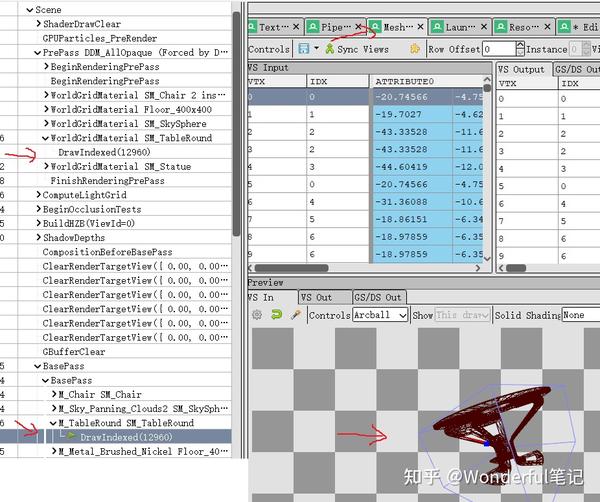Click green current-event marker beside selected DrawIndexed
This screenshot has height=502, width=600.
point(71,435)
